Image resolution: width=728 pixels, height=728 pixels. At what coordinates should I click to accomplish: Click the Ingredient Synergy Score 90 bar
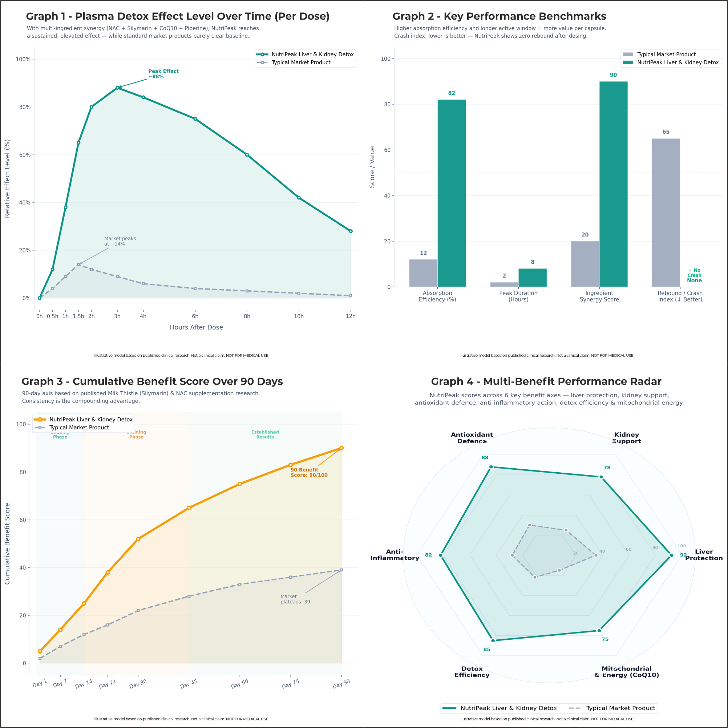pos(614,184)
